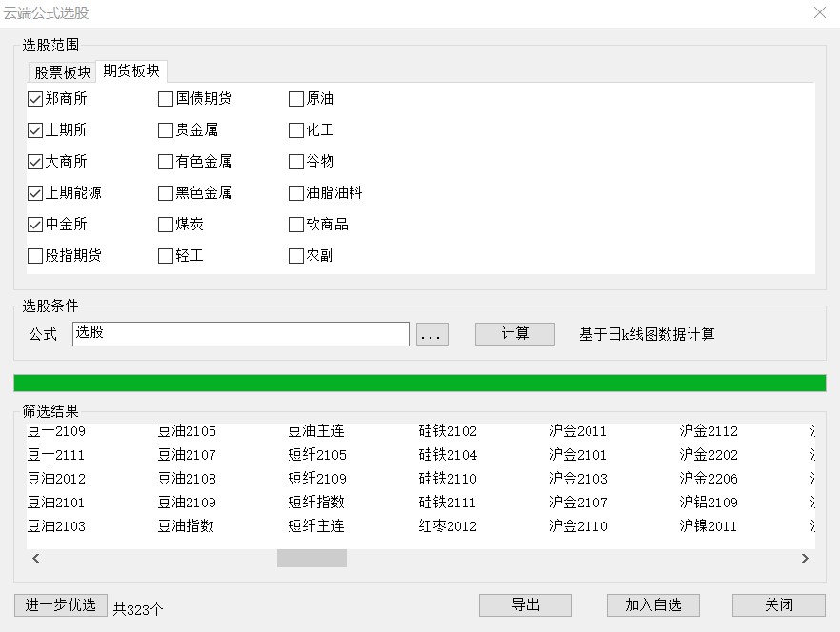Select 沪金2011 in the filter results
The height and width of the screenshot is (632, 840).
pyautogui.click(x=577, y=431)
